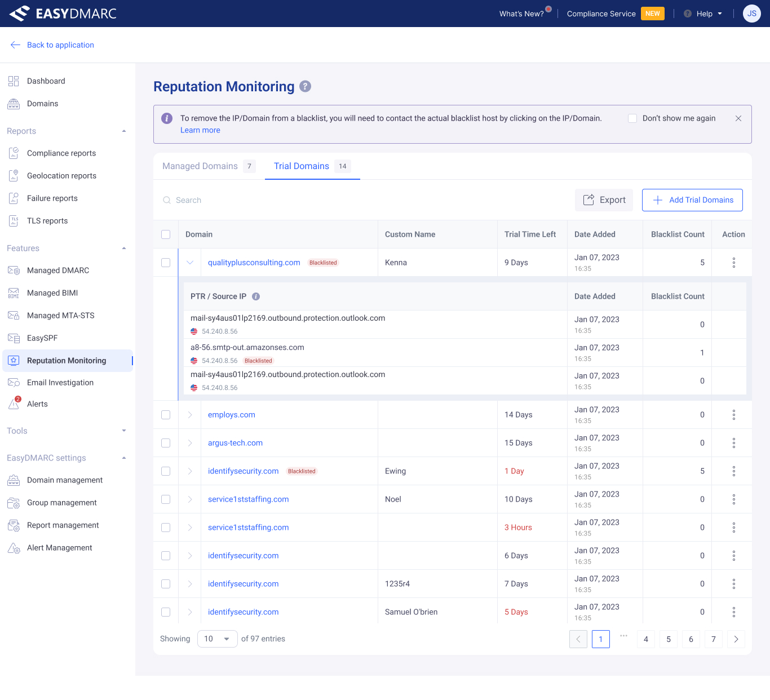Click Reputation Monitoring star icon
Image resolution: width=770 pixels, height=700 pixels.
[14, 361]
